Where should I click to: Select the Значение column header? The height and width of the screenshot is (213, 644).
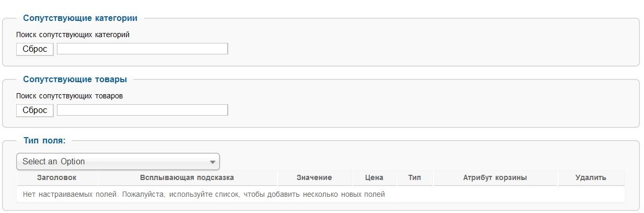tap(314, 178)
